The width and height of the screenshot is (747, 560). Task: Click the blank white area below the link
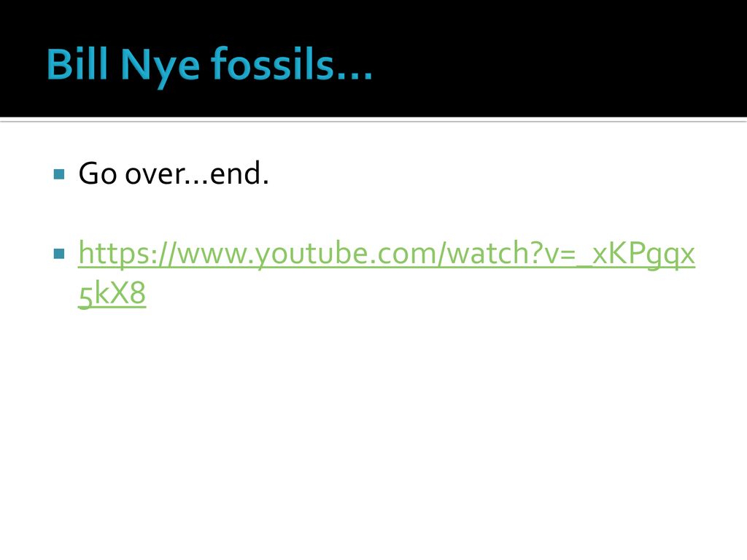[x=373, y=429]
